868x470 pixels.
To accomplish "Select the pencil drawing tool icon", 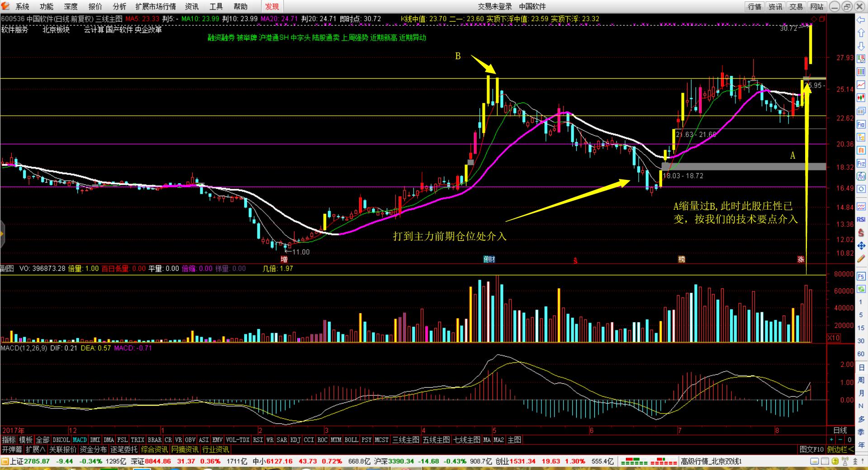I will coord(861,259).
